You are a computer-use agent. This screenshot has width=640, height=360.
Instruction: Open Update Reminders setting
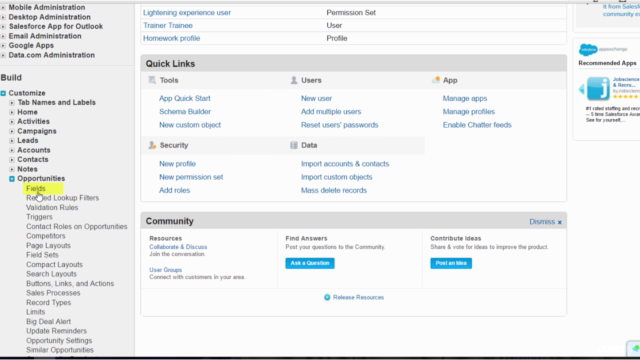(x=56, y=331)
